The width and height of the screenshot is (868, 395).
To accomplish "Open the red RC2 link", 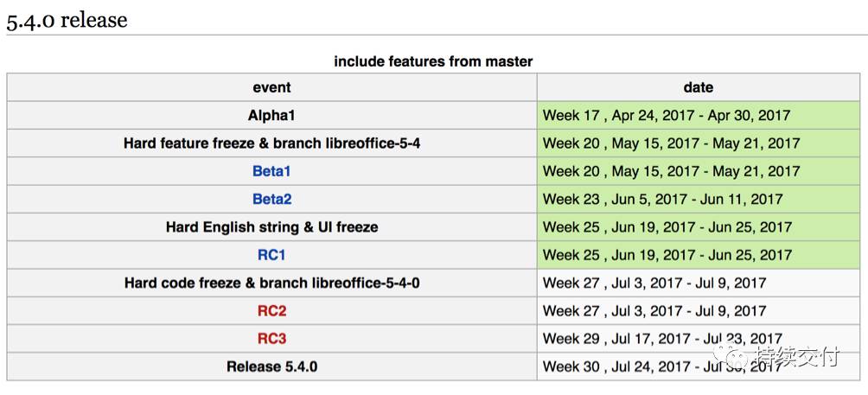I will click(x=271, y=311).
